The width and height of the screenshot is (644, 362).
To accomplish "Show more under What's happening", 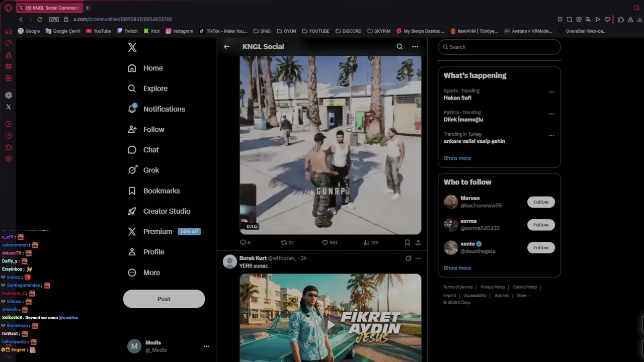I will pyautogui.click(x=457, y=158).
